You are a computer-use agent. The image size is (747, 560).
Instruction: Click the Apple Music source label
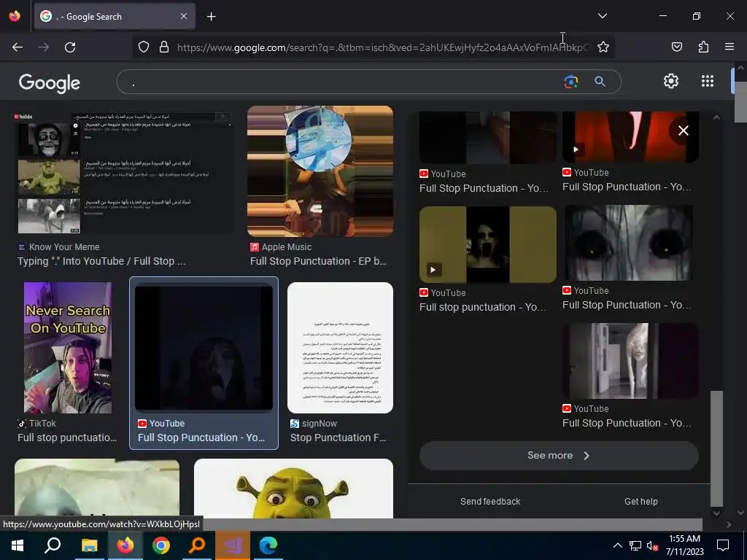pos(287,247)
